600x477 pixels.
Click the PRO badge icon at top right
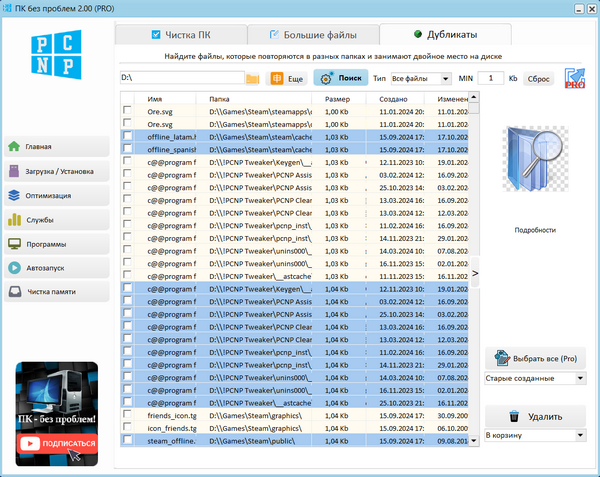574,79
